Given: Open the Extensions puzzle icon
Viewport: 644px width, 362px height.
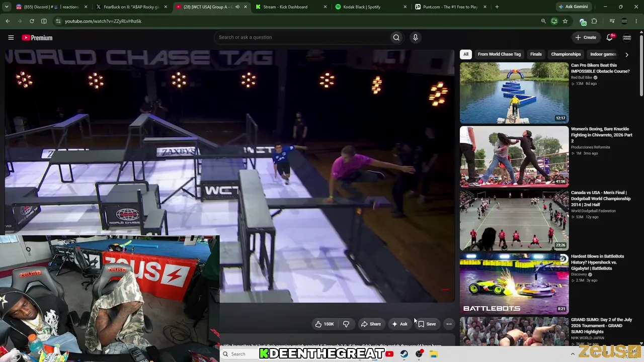Looking at the screenshot, I should click(x=594, y=21).
